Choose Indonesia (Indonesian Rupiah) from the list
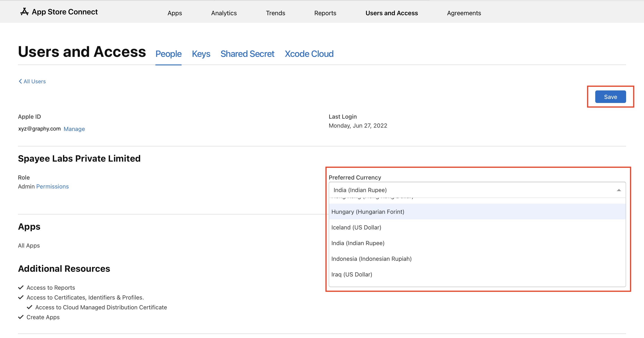Screen dimensions: 644x338 click(371, 259)
